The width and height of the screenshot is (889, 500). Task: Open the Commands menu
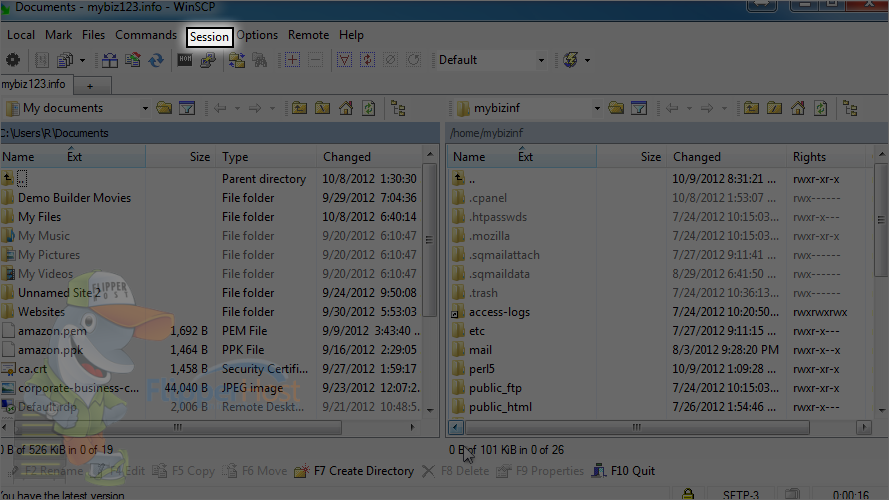coord(146,35)
